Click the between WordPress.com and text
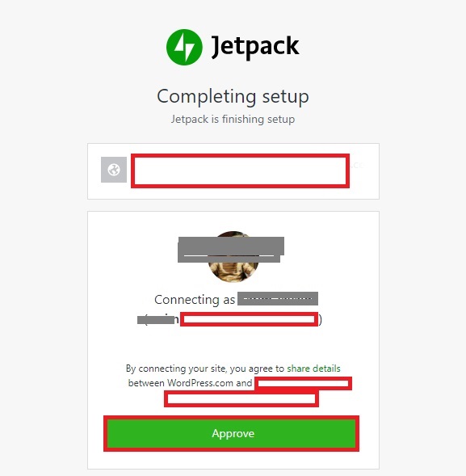The height and width of the screenshot is (476, 466). (191, 383)
